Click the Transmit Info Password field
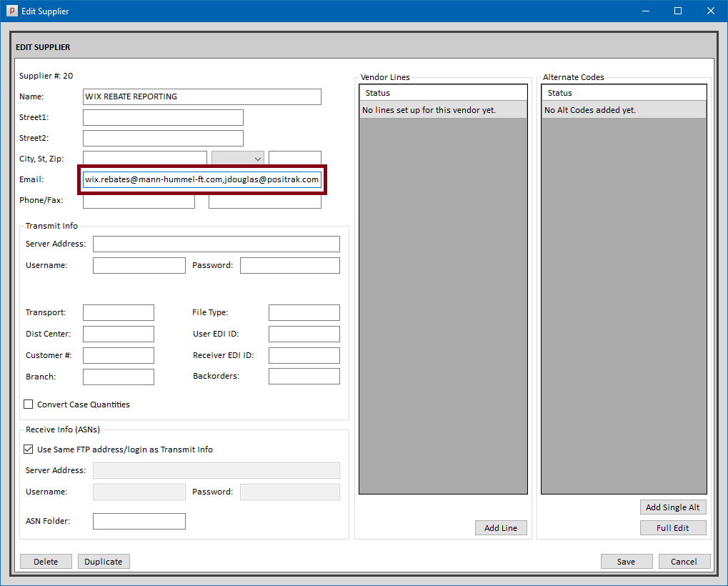 click(290, 265)
